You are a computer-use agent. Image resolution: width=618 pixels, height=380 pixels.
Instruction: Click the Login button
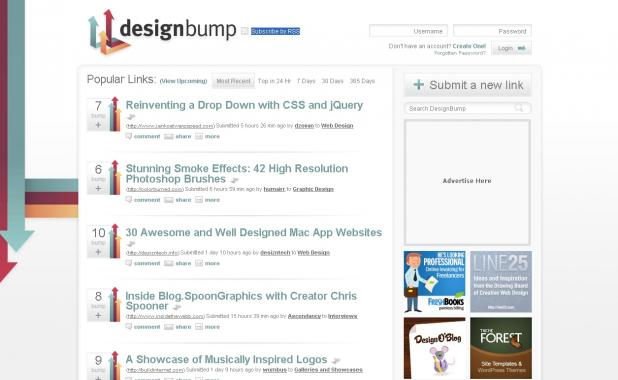pos(511,48)
